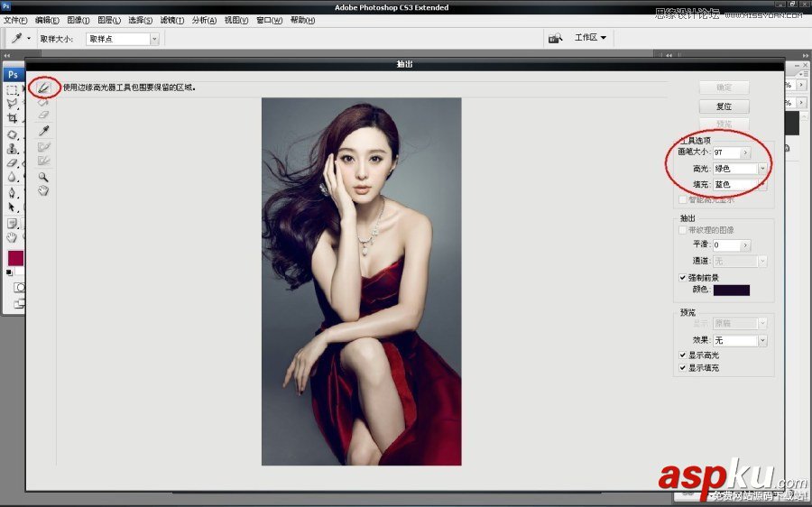812x507 pixels.
Task: Select the Path Selection arrow tool in toolbox
Action: [12, 207]
